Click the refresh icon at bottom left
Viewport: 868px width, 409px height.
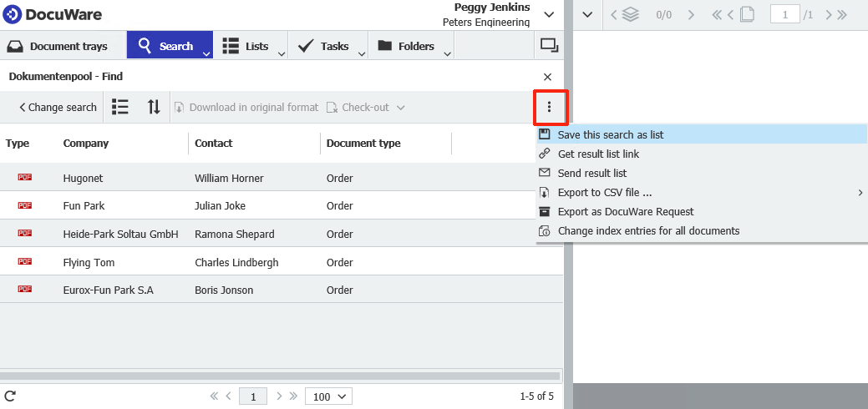click(x=10, y=396)
